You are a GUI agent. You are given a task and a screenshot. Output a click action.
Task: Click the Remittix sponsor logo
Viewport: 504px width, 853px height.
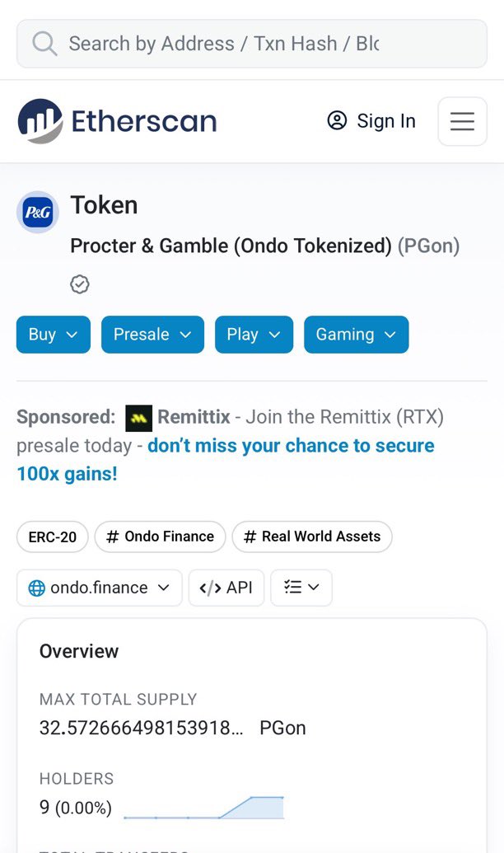coord(138,418)
